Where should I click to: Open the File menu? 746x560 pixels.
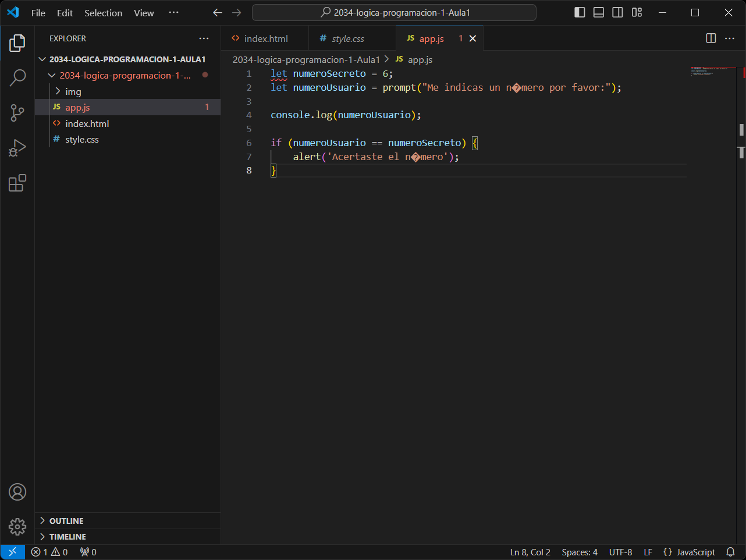(38, 13)
